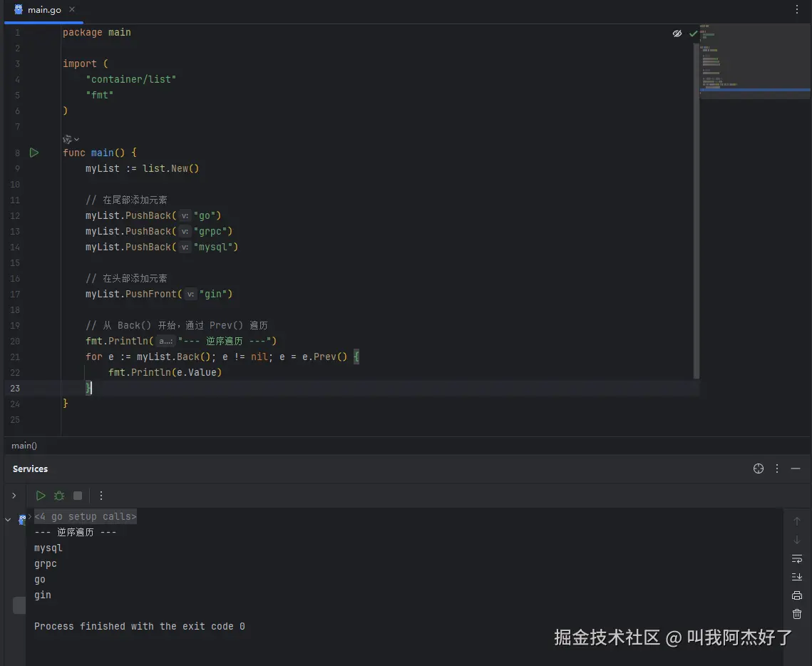Open editor tab options menu
Screen dimensions: 812x666
796,9
